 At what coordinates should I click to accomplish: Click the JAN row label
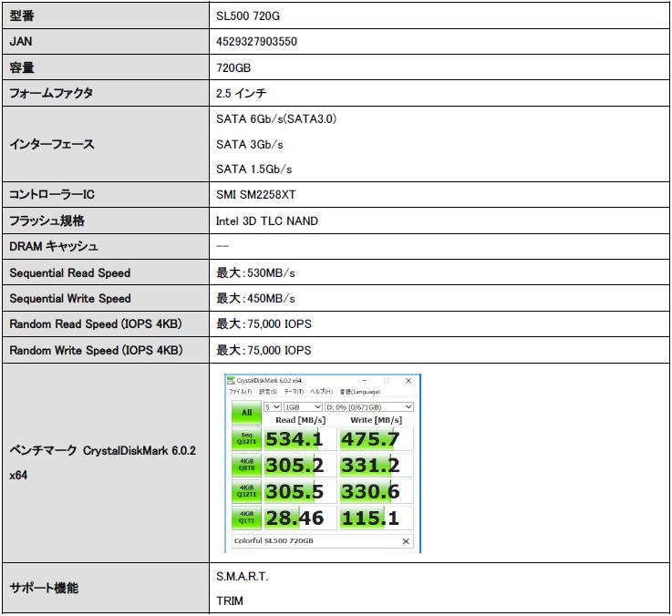tap(21, 42)
